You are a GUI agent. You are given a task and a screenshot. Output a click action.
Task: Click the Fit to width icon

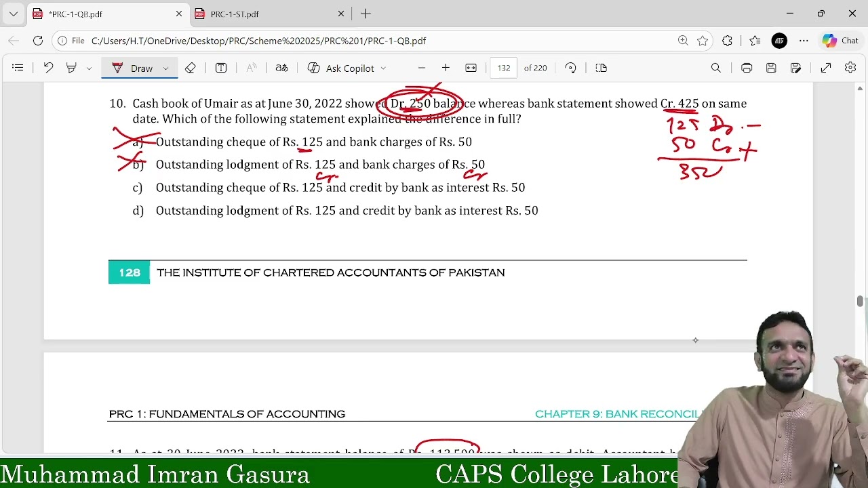tap(471, 68)
